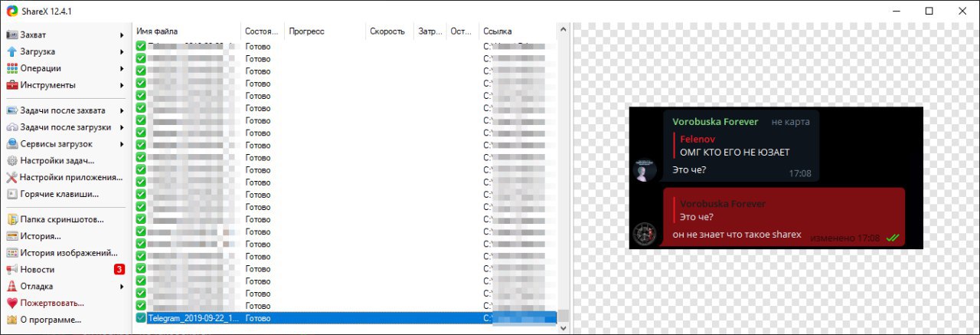The image size is (980, 335).
Task: Click the task list scroll down arrow
Action: 563,328
